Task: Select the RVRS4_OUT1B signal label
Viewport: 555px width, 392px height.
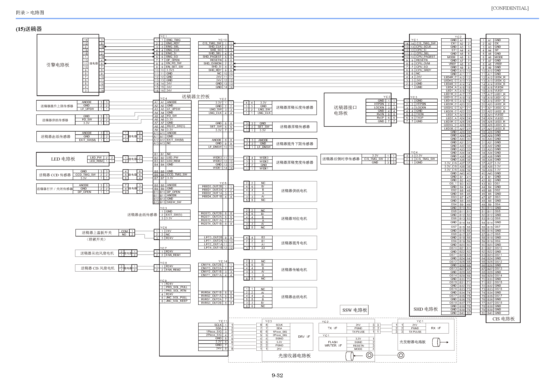Action: coord(211,292)
